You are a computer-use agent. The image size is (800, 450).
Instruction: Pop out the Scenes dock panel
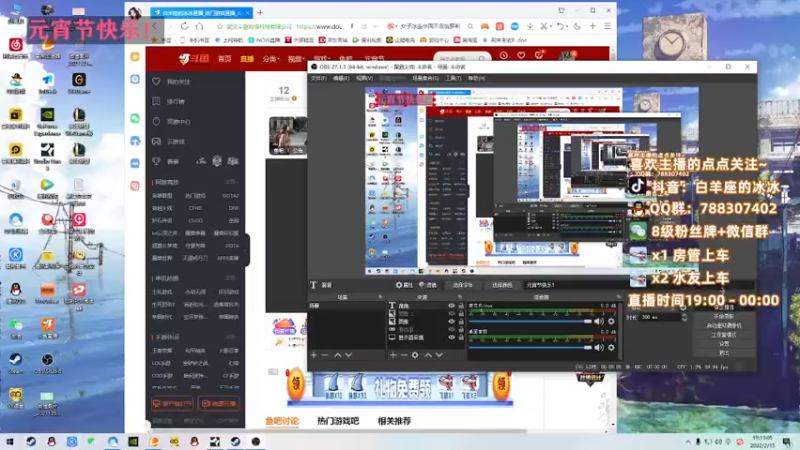point(380,297)
